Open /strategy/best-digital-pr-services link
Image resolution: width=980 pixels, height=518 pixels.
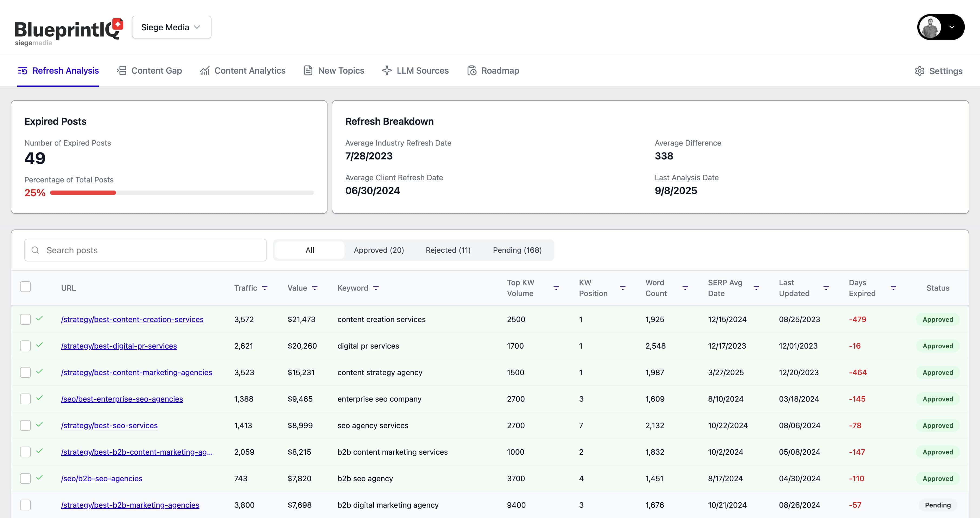click(x=119, y=346)
